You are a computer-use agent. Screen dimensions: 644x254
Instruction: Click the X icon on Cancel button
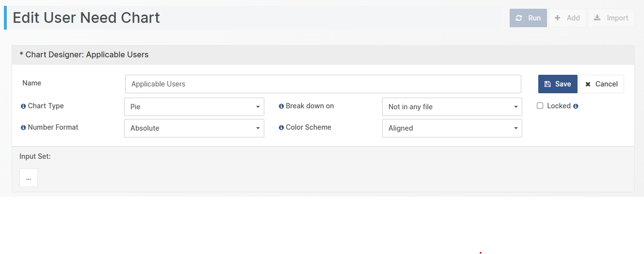[588, 84]
